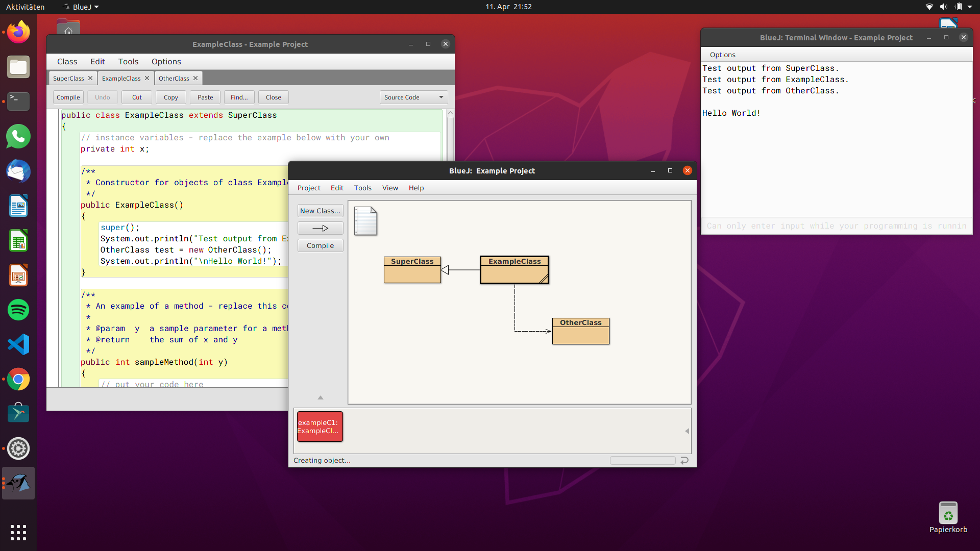Show the applications grid

tap(18, 532)
